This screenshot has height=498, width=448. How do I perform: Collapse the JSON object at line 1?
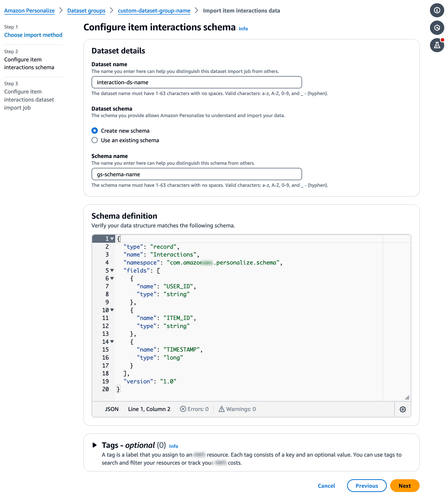tap(112, 238)
